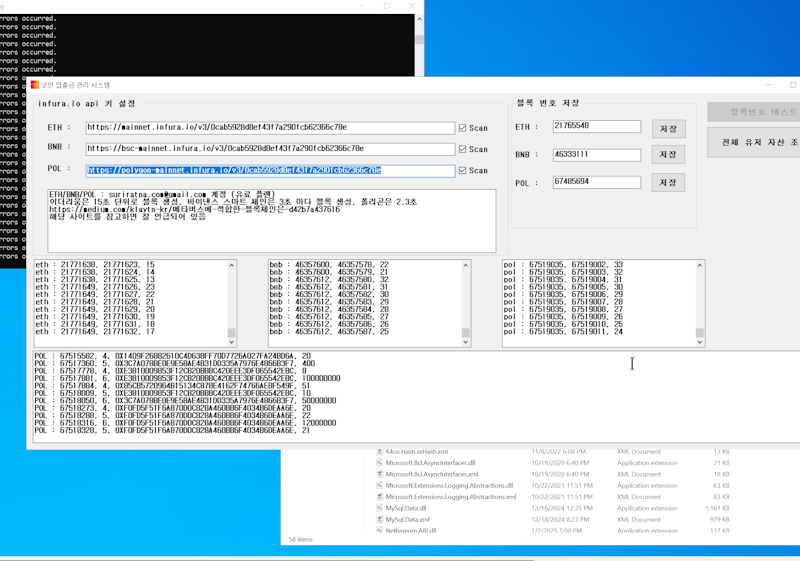Uncheck the Scan checkbox for ETH
The width and height of the screenshot is (800, 561).
[462, 128]
